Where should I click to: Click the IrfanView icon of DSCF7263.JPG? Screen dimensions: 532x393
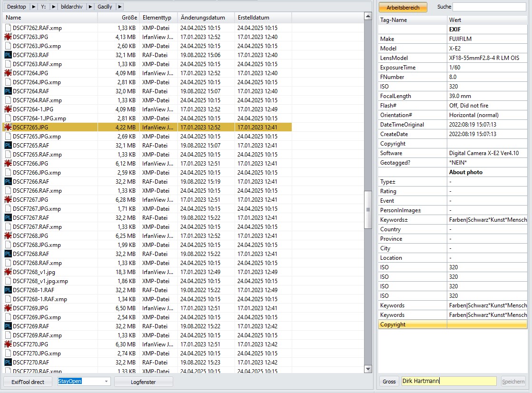pyautogui.click(x=8, y=37)
